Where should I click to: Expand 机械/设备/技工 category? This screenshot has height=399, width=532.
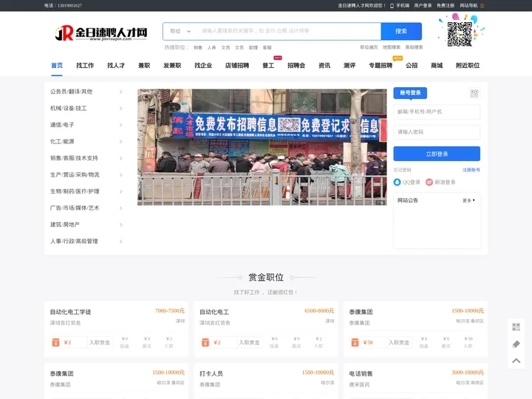tap(120, 109)
